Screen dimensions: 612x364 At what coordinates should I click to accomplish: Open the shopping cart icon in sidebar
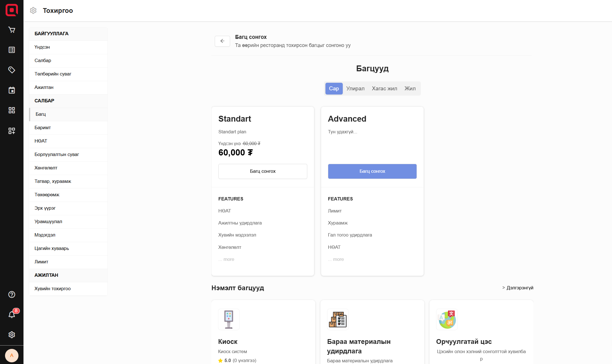pyautogui.click(x=11, y=30)
